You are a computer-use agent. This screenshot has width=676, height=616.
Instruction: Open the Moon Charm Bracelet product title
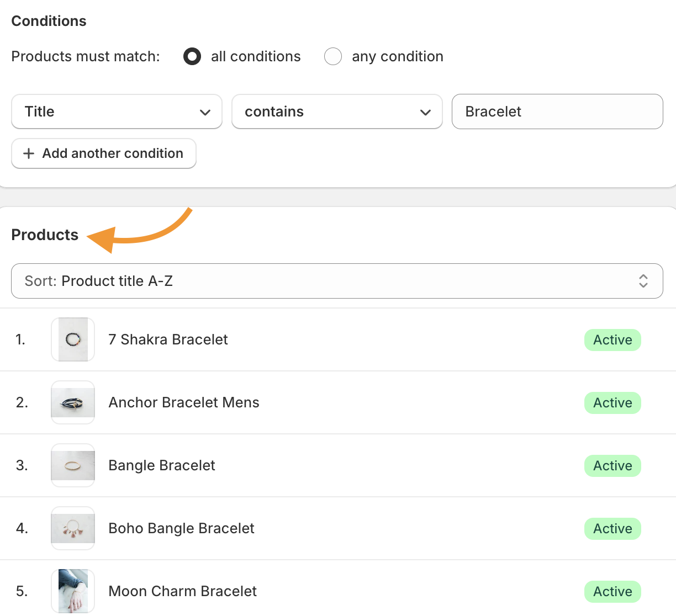(182, 591)
